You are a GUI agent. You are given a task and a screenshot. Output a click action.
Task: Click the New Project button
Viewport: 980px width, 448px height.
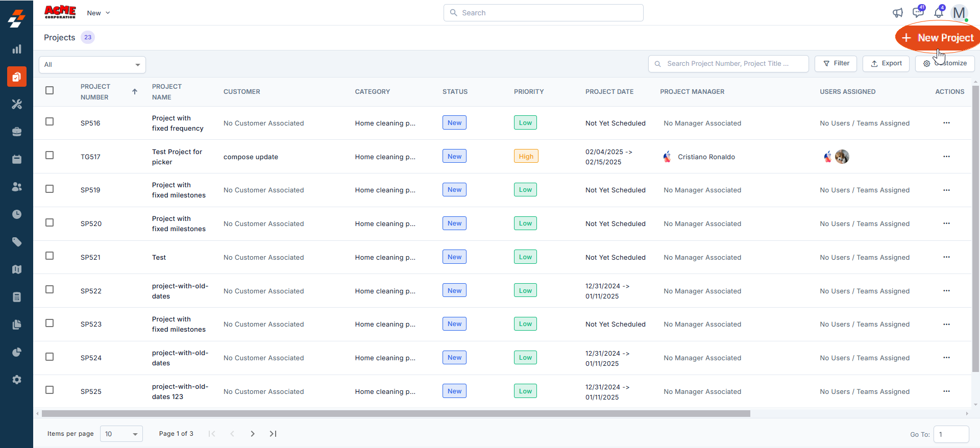click(938, 38)
